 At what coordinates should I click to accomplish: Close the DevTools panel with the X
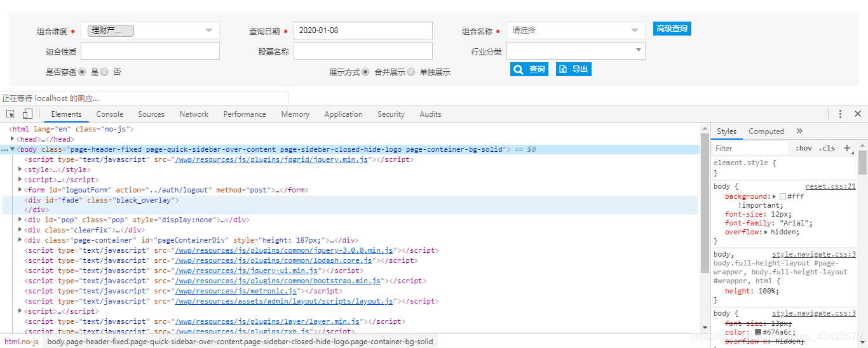pyautogui.click(x=858, y=114)
